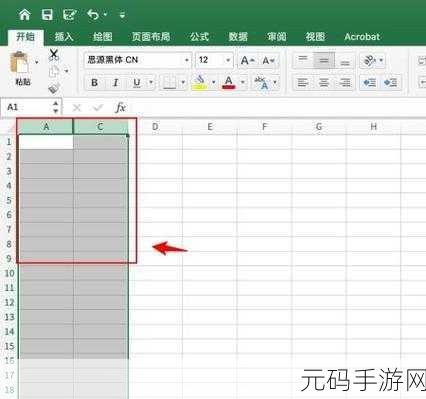Screen dimensions: 426x399
Task: Expand underline style options arrow
Action: (x=151, y=82)
